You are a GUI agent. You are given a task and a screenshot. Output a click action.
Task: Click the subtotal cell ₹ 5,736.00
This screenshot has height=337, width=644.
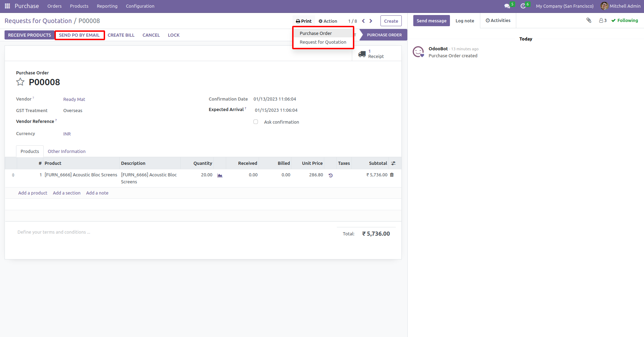[x=377, y=175]
